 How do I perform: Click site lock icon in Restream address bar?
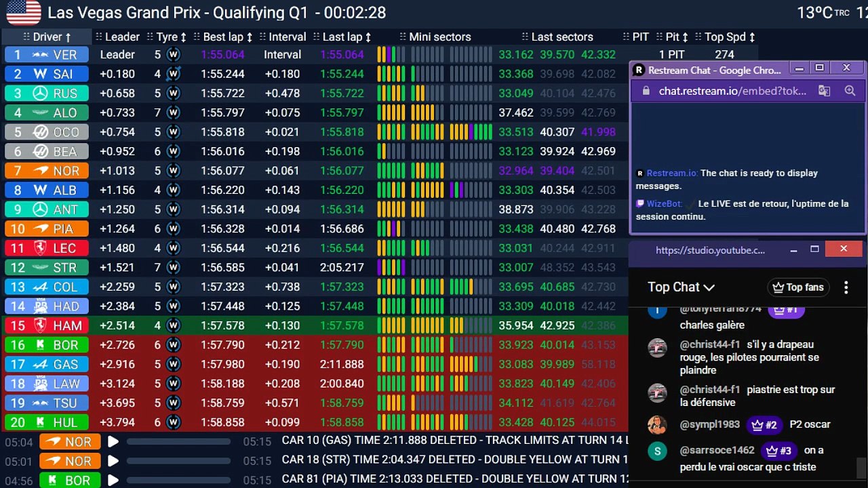[x=645, y=91]
